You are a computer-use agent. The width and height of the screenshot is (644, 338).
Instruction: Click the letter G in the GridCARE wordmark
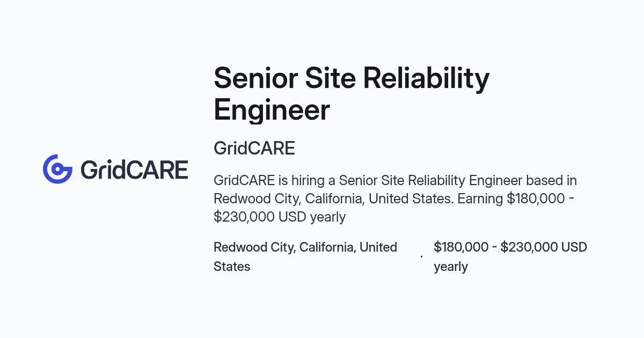pos(90,170)
